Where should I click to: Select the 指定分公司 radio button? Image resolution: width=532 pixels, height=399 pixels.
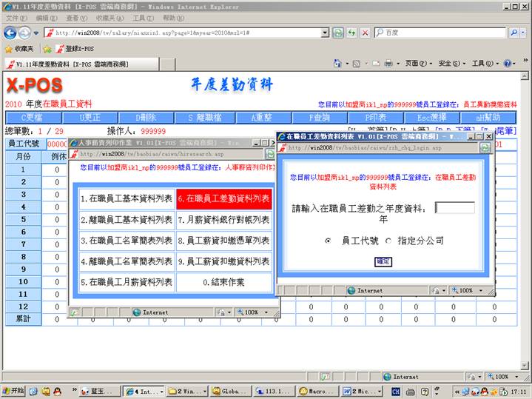pos(388,241)
